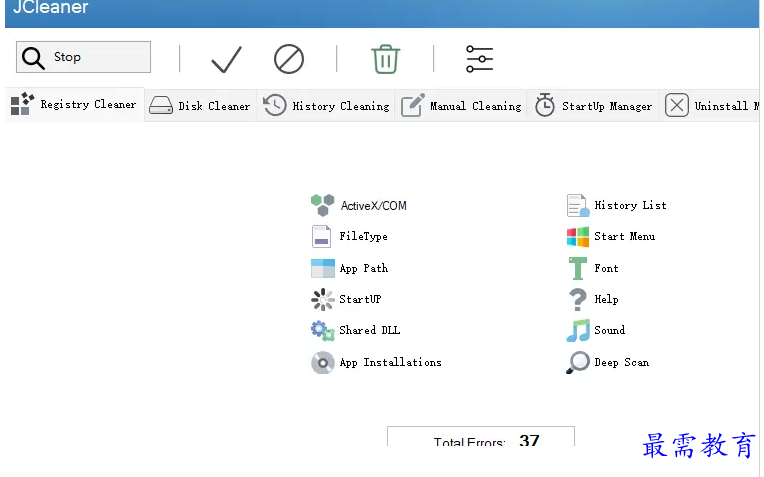Click the FileType document icon
764x477 pixels.
point(322,236)
